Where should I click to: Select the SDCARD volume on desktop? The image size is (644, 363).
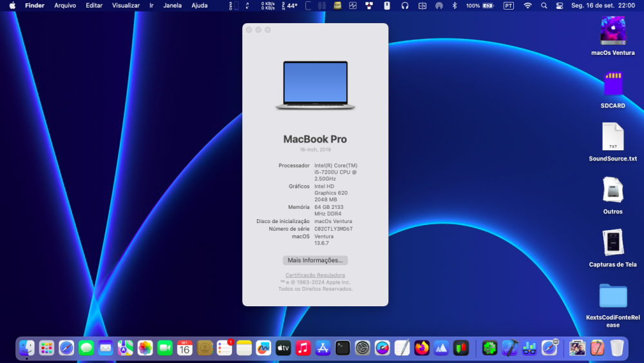pos(613,84)
